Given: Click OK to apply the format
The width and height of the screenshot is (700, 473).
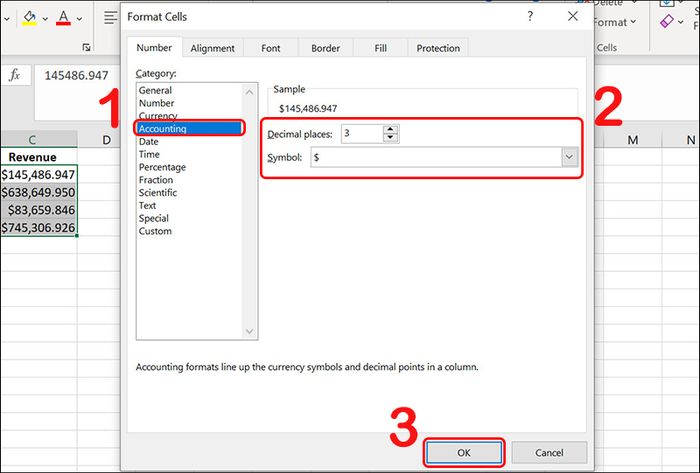Looking at the screenshot, I should 463,452.
